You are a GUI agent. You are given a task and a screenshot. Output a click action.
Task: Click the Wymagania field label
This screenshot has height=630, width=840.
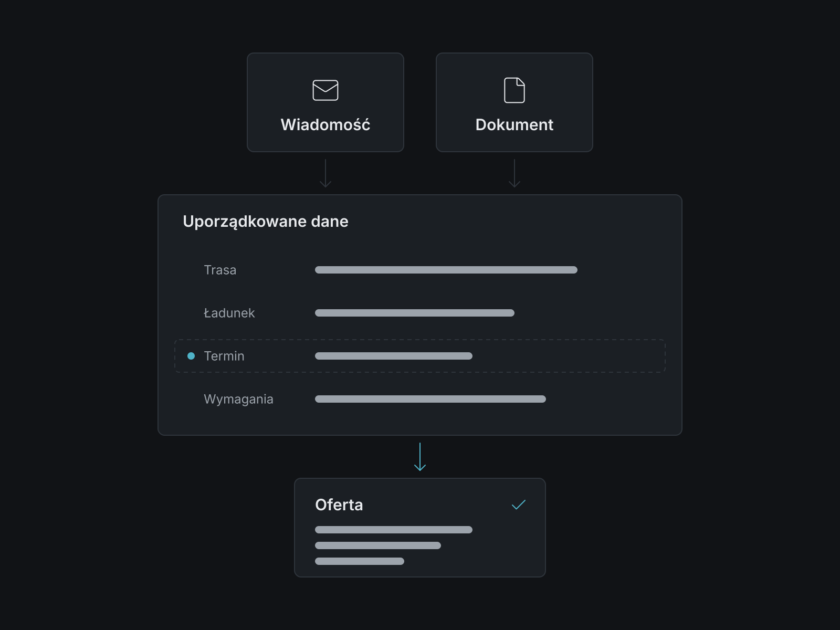[x=238, y=399]
